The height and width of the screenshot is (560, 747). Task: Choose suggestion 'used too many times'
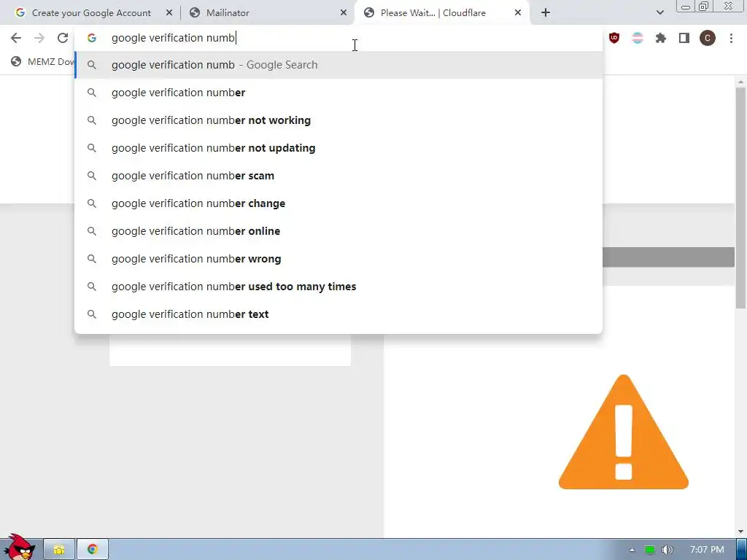[x=338, y=286]
